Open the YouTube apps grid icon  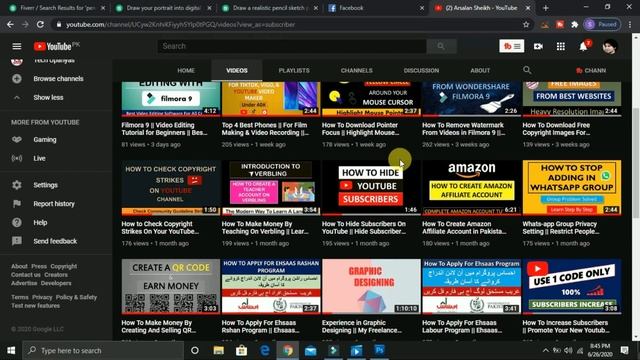pos(561,47)
